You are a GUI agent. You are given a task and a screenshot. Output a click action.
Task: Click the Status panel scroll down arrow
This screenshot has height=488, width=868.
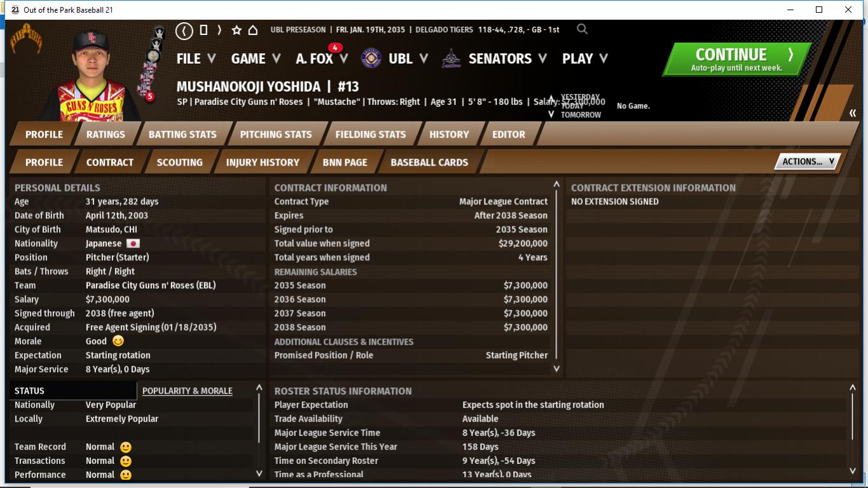coord(259,473)
